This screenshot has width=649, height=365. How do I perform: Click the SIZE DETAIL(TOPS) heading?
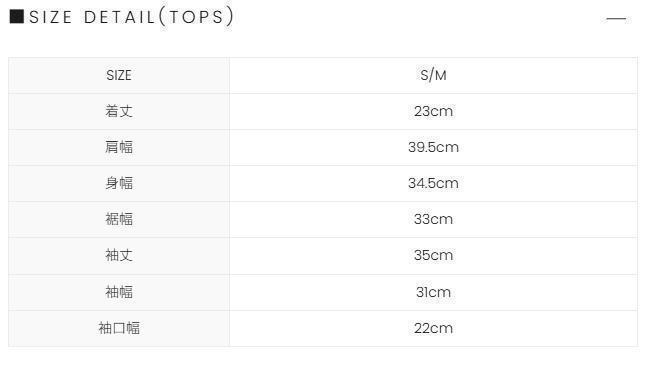pos(132,17)
